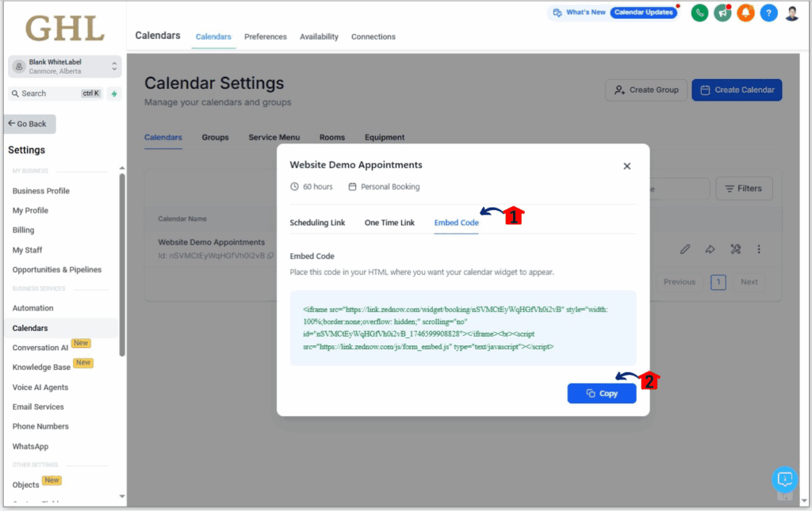This screenshot has height=511, width=812.
Task: Click the Create Calendar button
Action: click(x=737, y=90)
